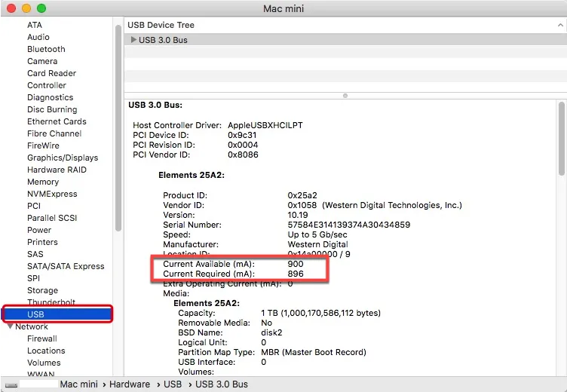Open the NVMExpress entry
This screenshot has width=567, height=392.
[52, 194]
